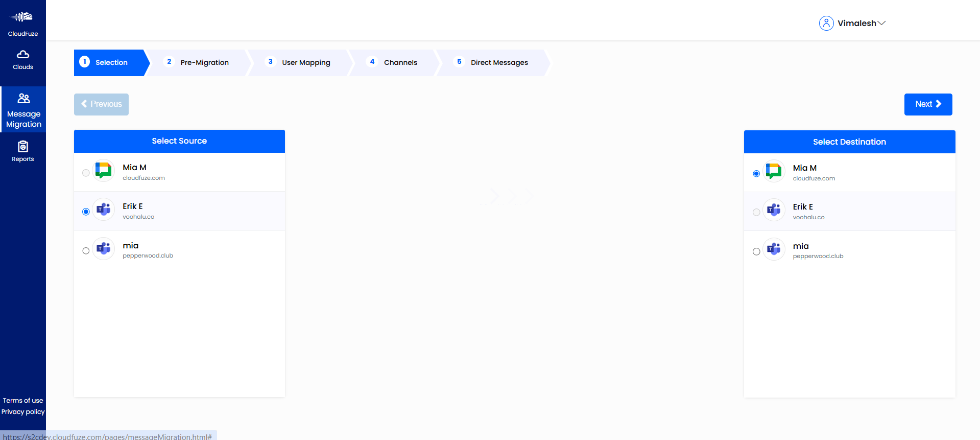
Task: Click Teams icon for Erik E in Destination
Action: pyautogui.click(x=774, y=210)
